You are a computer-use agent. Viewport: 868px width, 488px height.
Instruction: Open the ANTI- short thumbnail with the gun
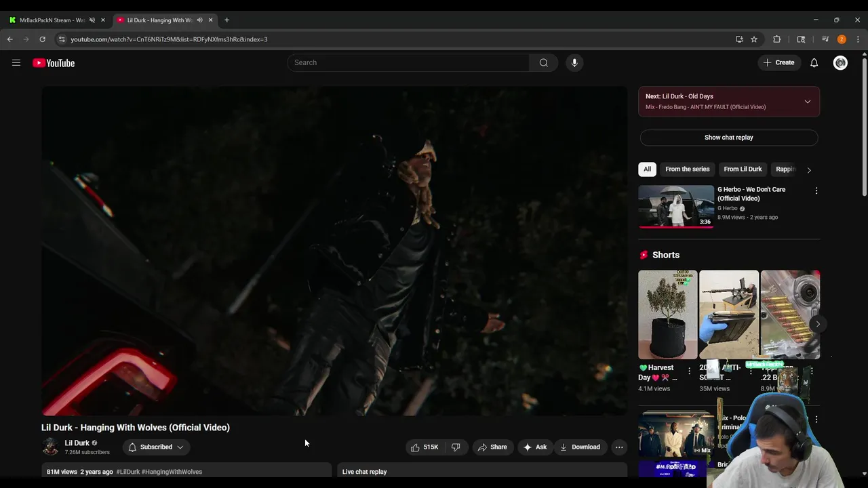click(729, 314)
